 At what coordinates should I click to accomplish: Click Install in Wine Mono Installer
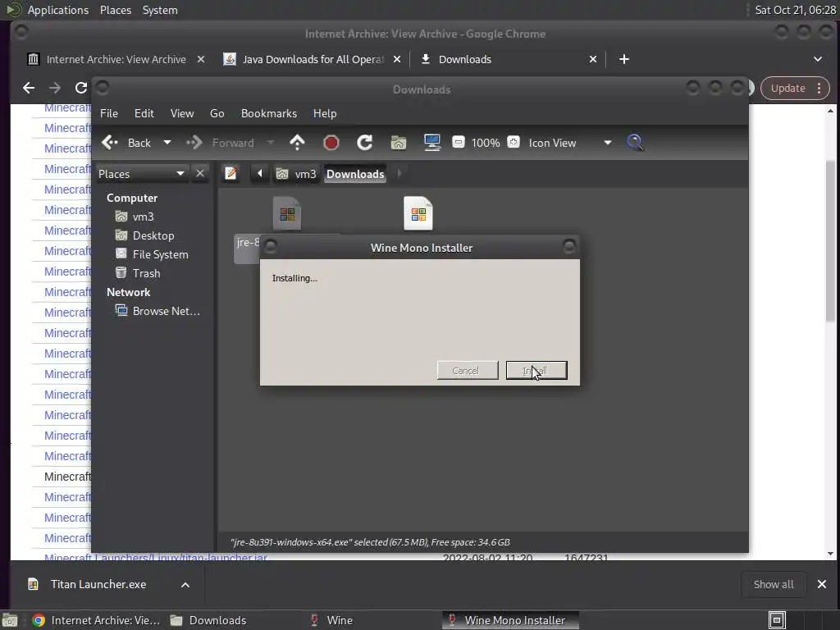tap(536, 370)
